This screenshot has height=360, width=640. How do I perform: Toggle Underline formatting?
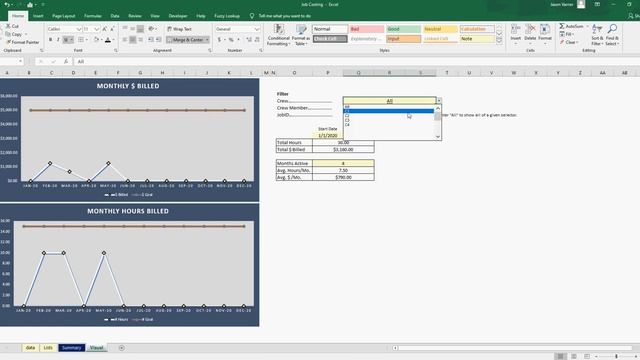coord(66,40)
